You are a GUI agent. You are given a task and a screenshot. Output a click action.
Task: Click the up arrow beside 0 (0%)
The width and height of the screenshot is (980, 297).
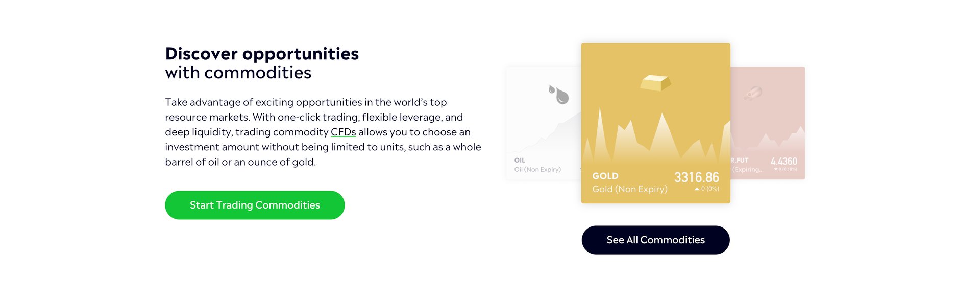pos(697,189)
